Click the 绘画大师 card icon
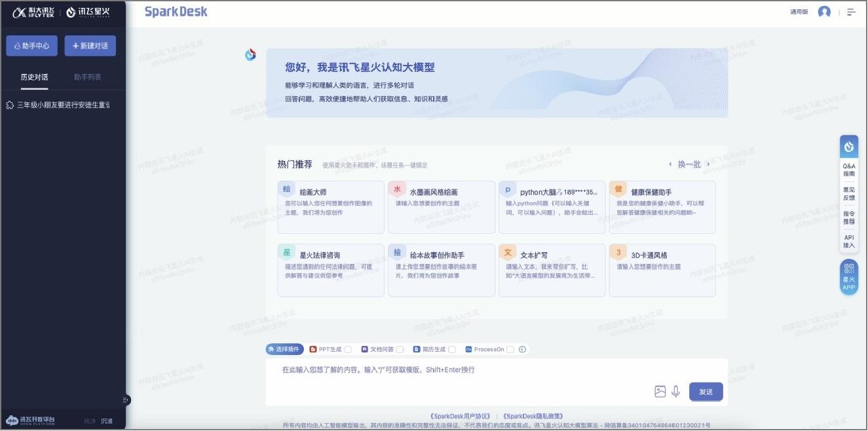This screenshot has width=868, height=431. [x=286, y=189]
